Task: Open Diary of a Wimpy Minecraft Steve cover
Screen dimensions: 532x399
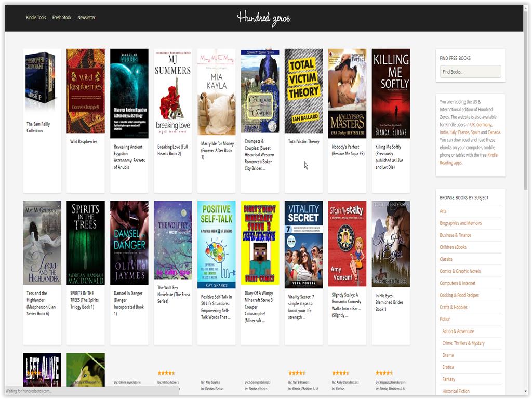Action: (260, 243)
